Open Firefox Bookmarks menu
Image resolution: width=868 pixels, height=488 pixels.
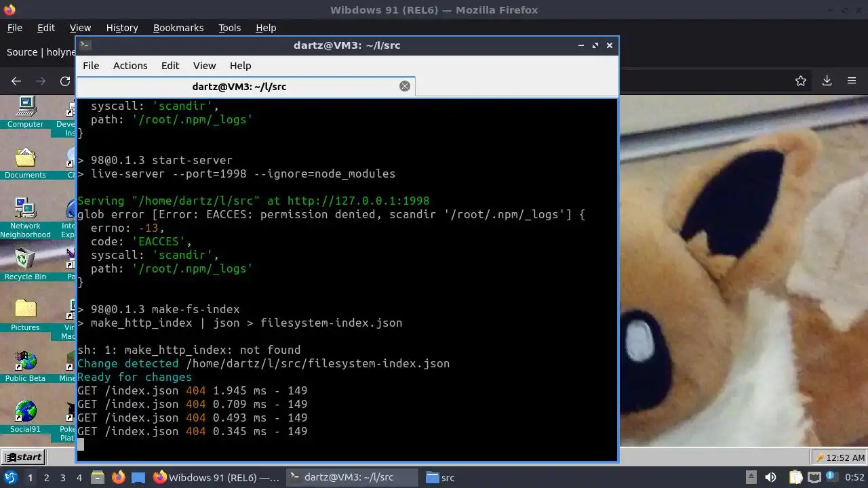pos(178,28)
